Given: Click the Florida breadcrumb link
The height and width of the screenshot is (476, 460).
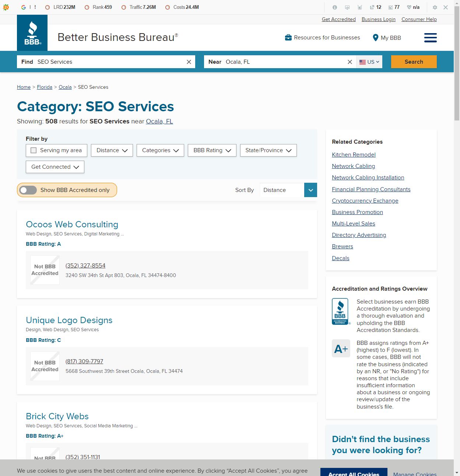Looking at the screenshot, I should (45, 87).
